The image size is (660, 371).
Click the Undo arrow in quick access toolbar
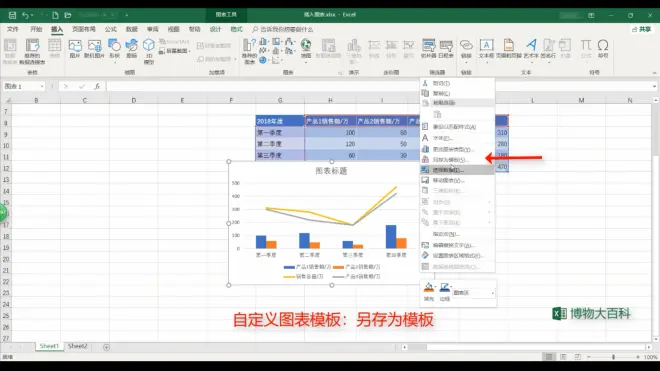[x=25, y=15]
